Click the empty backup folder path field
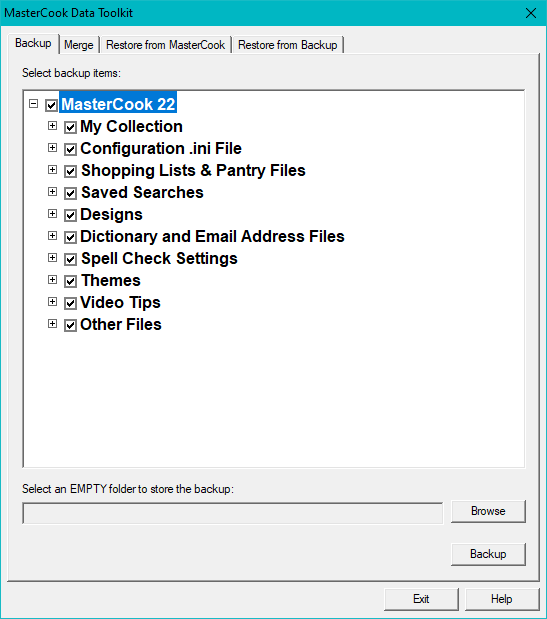 233,513
